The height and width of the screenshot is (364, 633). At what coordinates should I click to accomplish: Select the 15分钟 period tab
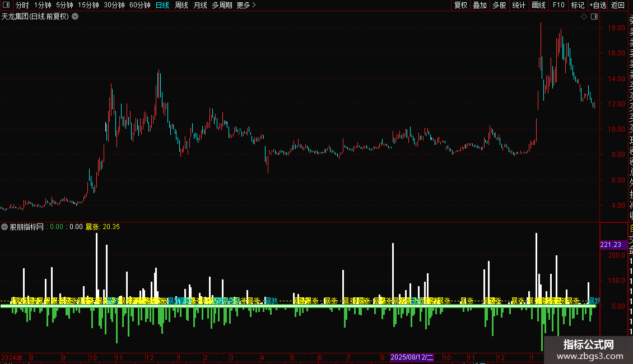[x=89, y=5]
